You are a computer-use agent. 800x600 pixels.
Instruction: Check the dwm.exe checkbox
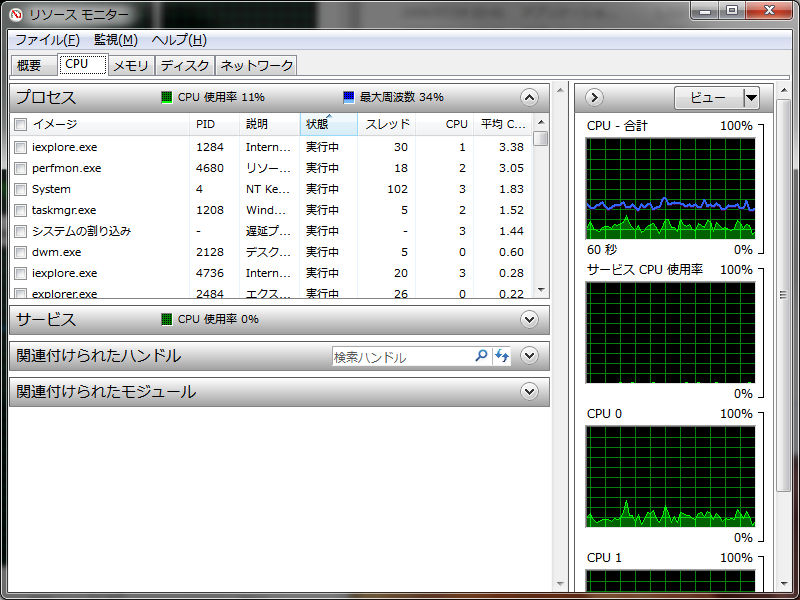tap(20, 252)
